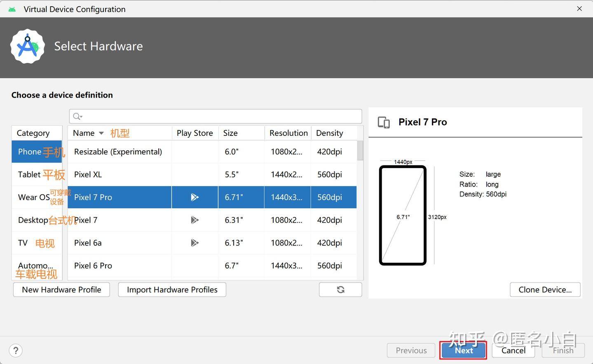This screenshot has width=593, height=364.
Task: Click the phone screen preview outline
Action: point(403,215)
